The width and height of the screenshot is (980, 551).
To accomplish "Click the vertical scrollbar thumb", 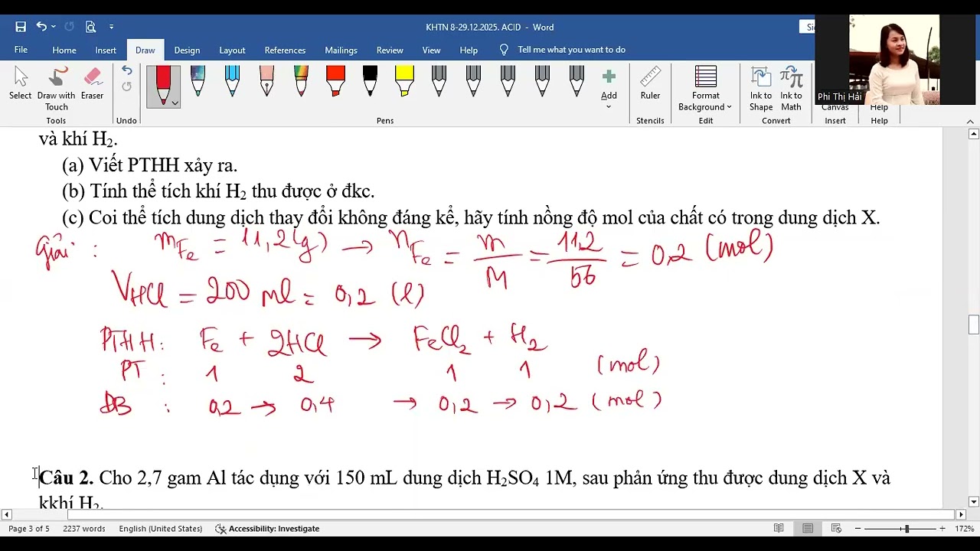I will pyautogui.click(x=974, y=324).
